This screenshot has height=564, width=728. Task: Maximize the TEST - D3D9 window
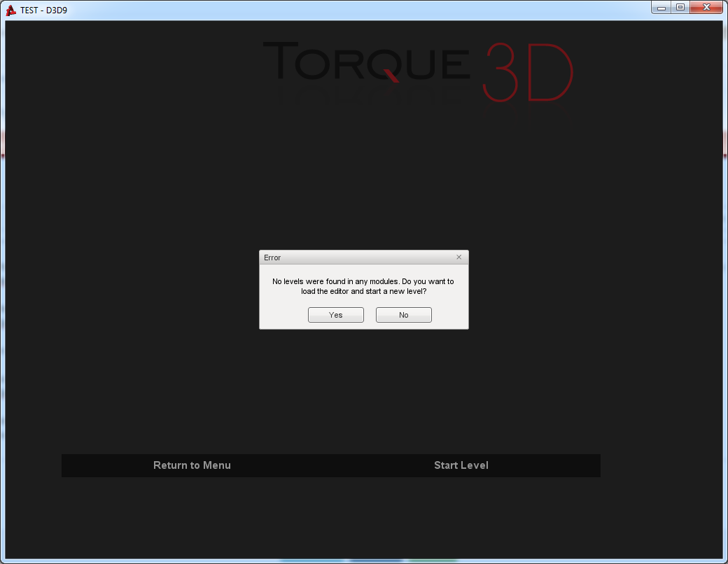[680, 8]
